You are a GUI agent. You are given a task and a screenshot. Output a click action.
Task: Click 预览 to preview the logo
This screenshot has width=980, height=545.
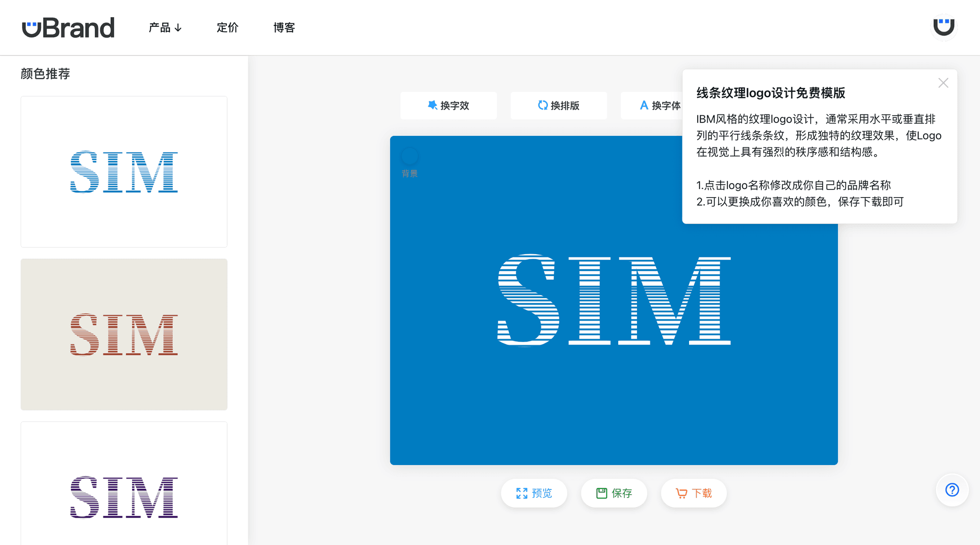[x=534, y=493]
